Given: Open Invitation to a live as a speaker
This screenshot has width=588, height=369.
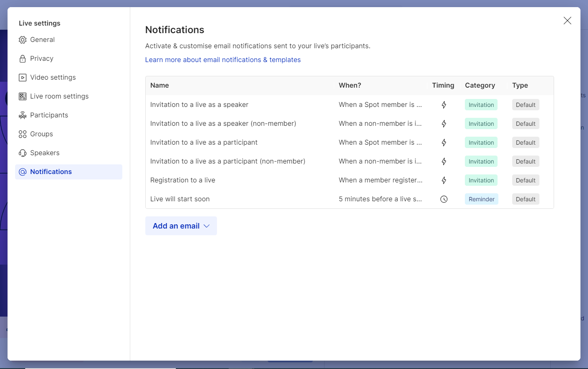Looking at the screenshot, I should 199,105.
